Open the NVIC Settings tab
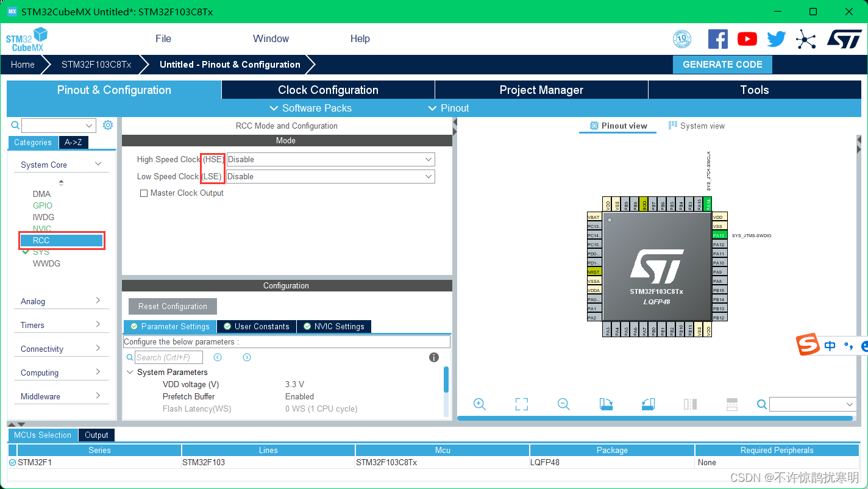Image resolution: width=868 pixels, height=489 pixels. click(333, 326)
